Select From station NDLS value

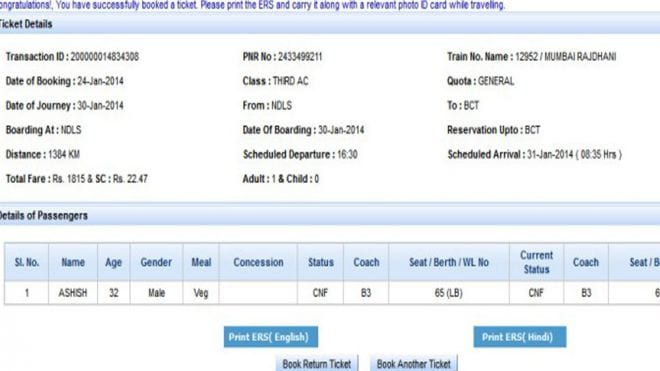281,106
